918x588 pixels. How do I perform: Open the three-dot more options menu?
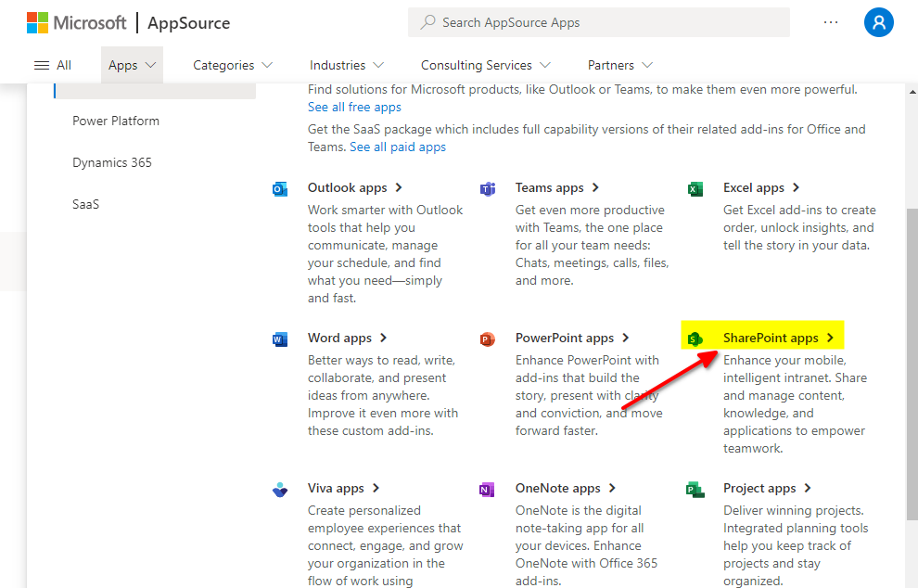pos(831,23)
